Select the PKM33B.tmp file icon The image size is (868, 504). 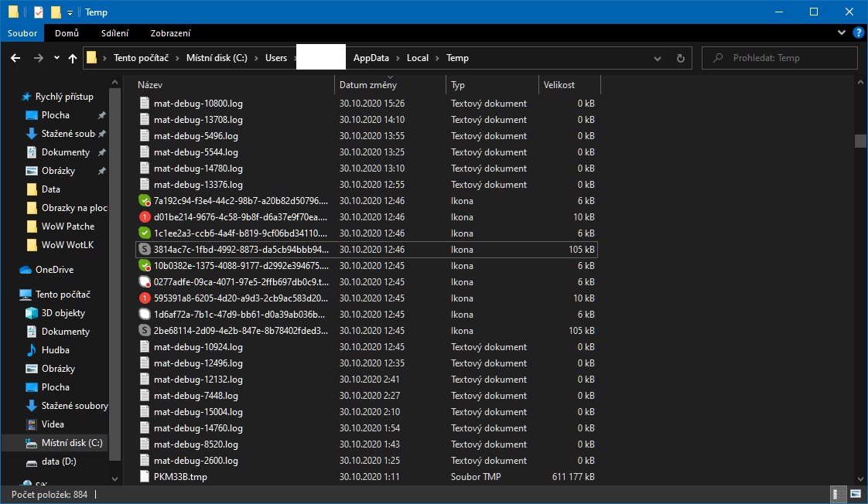(x=145, y=477)
